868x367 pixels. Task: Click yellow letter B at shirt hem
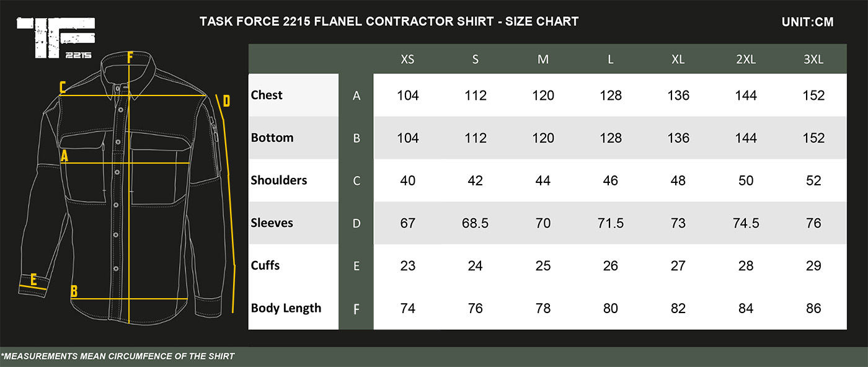pos(74,291)
